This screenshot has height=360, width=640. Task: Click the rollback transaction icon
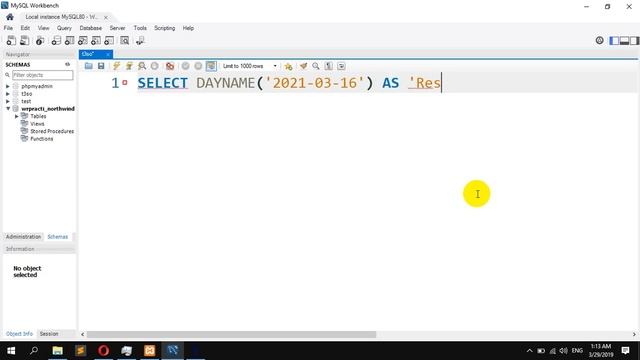coord(198,66)
